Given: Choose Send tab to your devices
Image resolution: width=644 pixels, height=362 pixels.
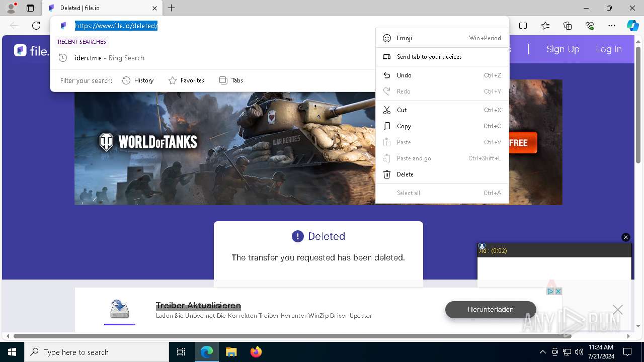Looking at the screenshot, I should (442, 57).
